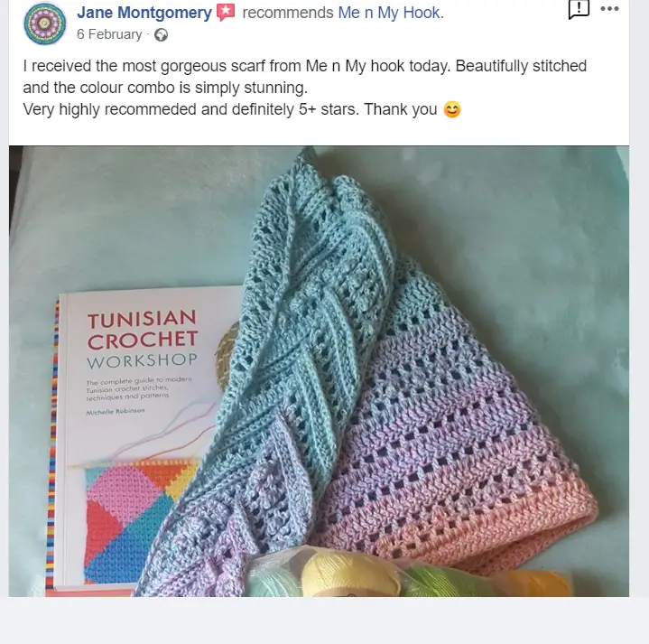Click the Tunisian Crochet Workshop book title
The width and height of the screenshot is (649, 644).
(x=142, y=340)
